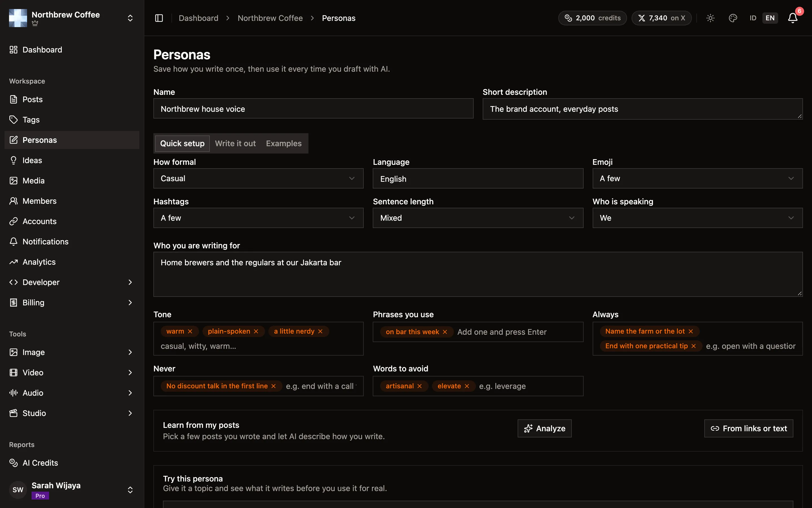Expand the Developer menu
The image size is (812, 508).
pos(72,282)
